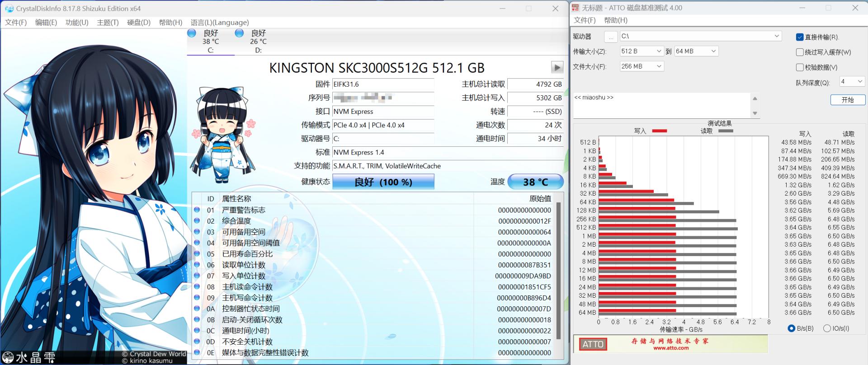Click the 原始值 column header
Screen dimensions: 868x365
pyautogui.click(x=540, y=199)
